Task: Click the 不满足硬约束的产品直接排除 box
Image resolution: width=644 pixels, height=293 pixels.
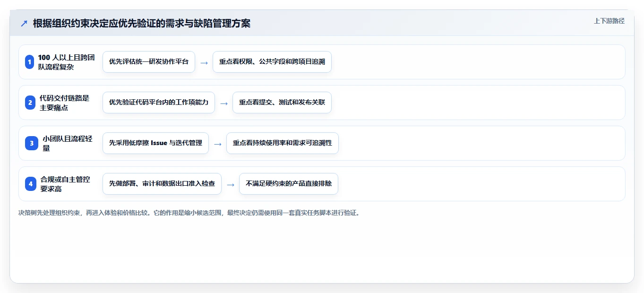Action: coord(289,184)
